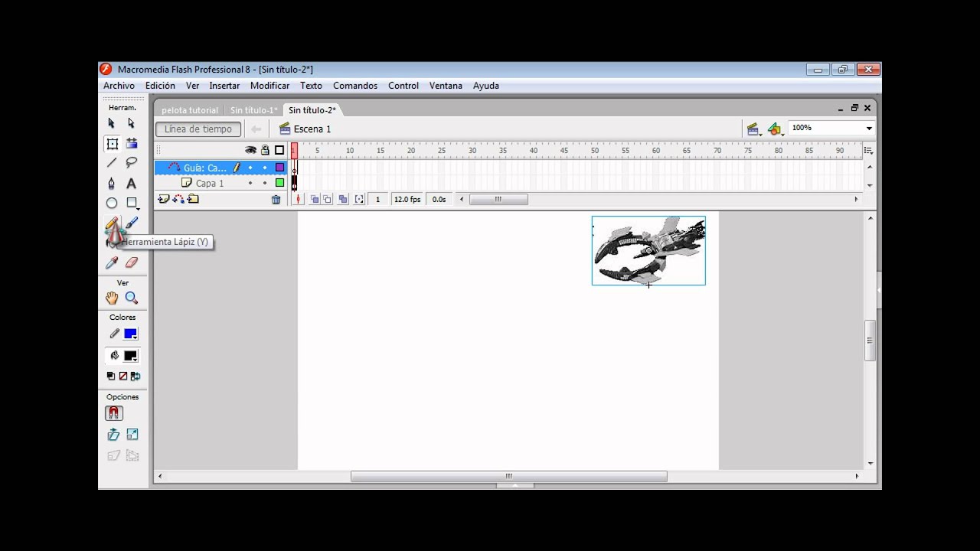Insert a new layer folder
980x551 pixels.
pos(193,199)
